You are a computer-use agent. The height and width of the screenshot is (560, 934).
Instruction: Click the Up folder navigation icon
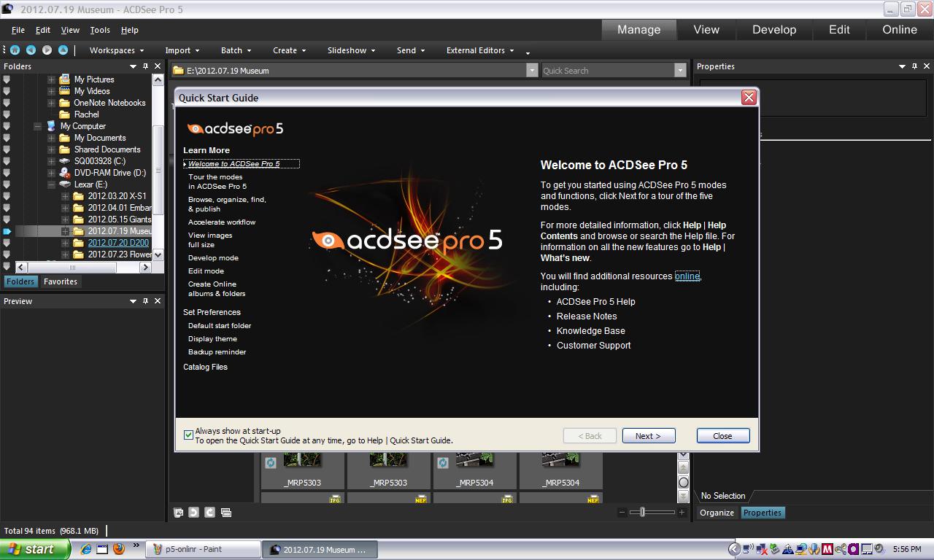pyautogui.click(x=63, y=50)
